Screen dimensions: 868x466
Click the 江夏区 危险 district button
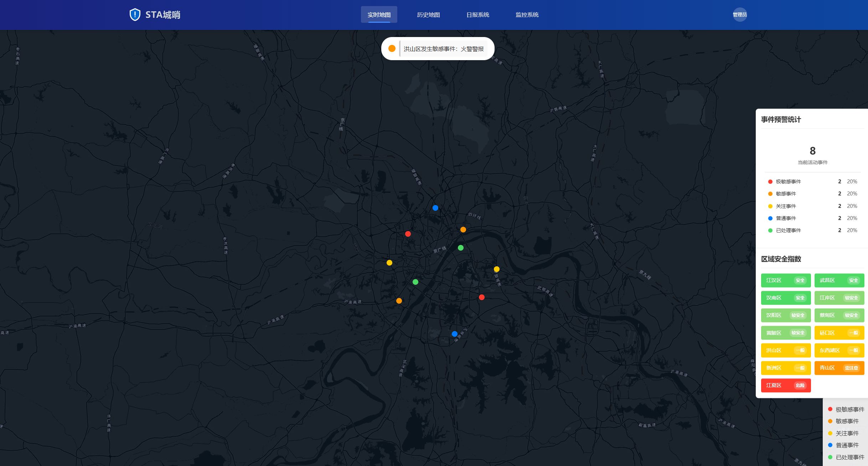786,385
